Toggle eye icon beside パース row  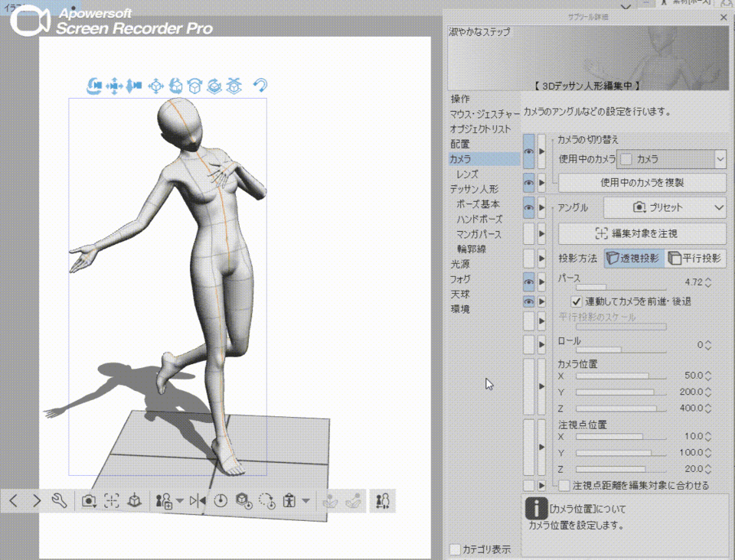point(529,282)
